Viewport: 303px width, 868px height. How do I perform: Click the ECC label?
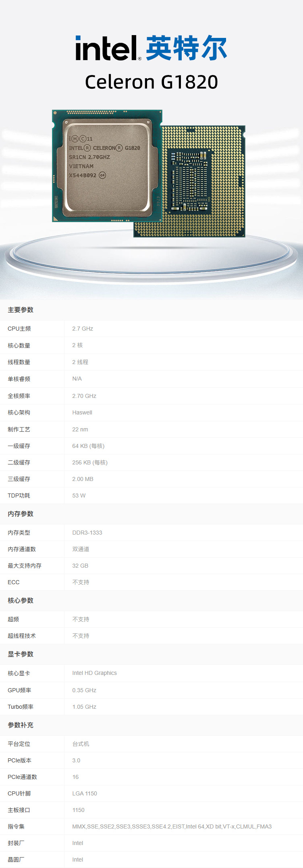pyautogui.click(x=14, y=582)
